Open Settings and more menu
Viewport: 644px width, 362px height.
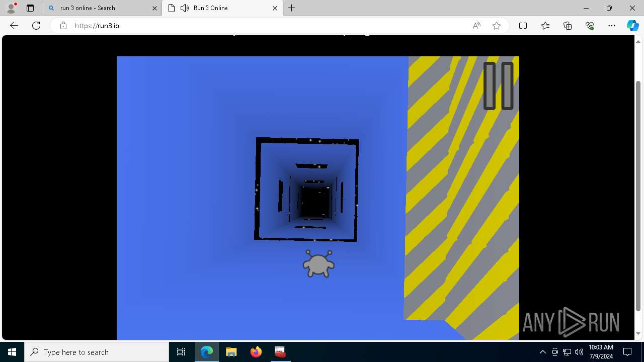[612, 26]
